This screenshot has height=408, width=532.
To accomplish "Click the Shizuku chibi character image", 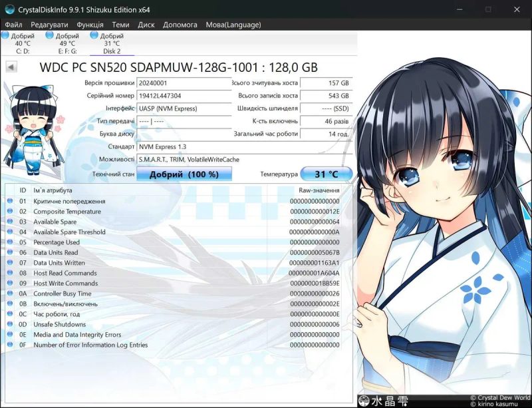I will point(35,130).
